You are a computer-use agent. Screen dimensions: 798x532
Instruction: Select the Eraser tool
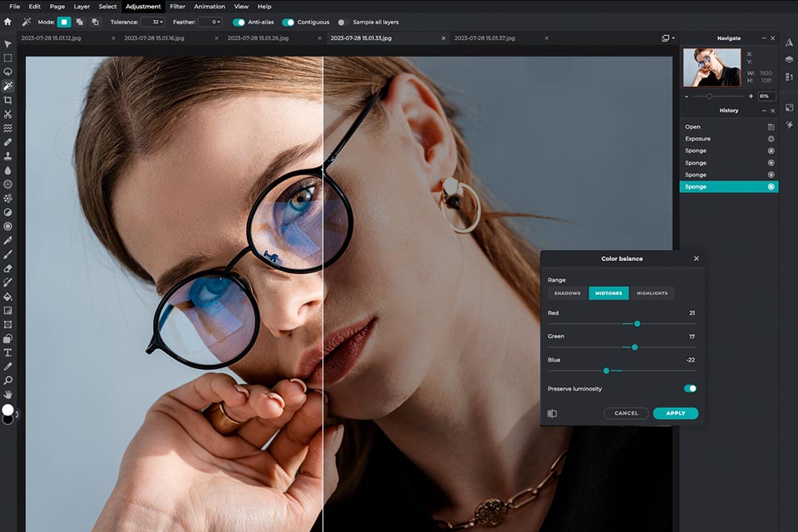point(7,268)
